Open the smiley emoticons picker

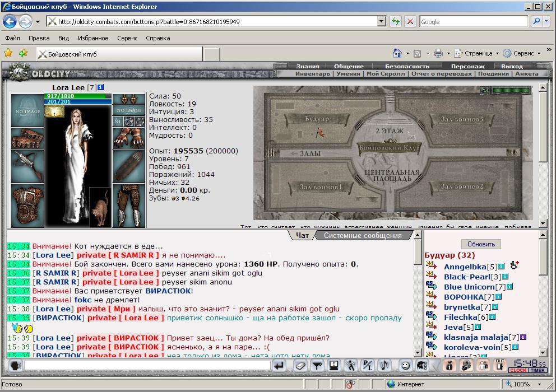click(405, 365)
